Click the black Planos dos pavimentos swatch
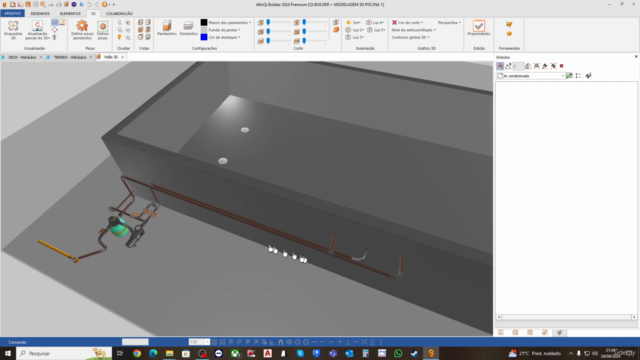640x360 pixels. [204, 22]
